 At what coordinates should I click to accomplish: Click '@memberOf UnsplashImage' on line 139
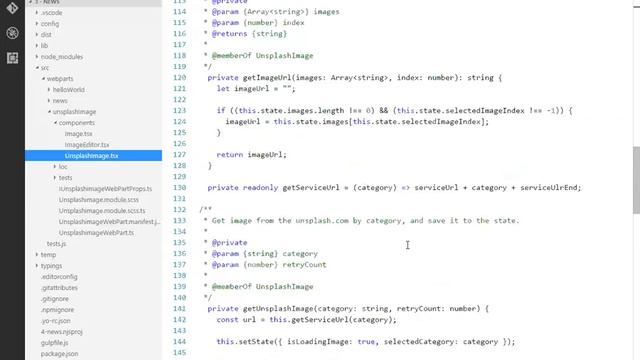coord(262,287)
